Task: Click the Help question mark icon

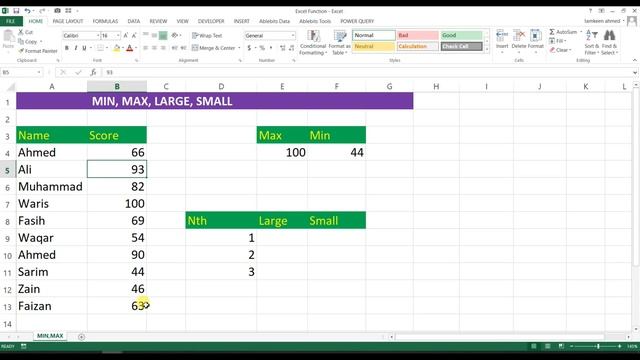Action: [x=590, y=11]
